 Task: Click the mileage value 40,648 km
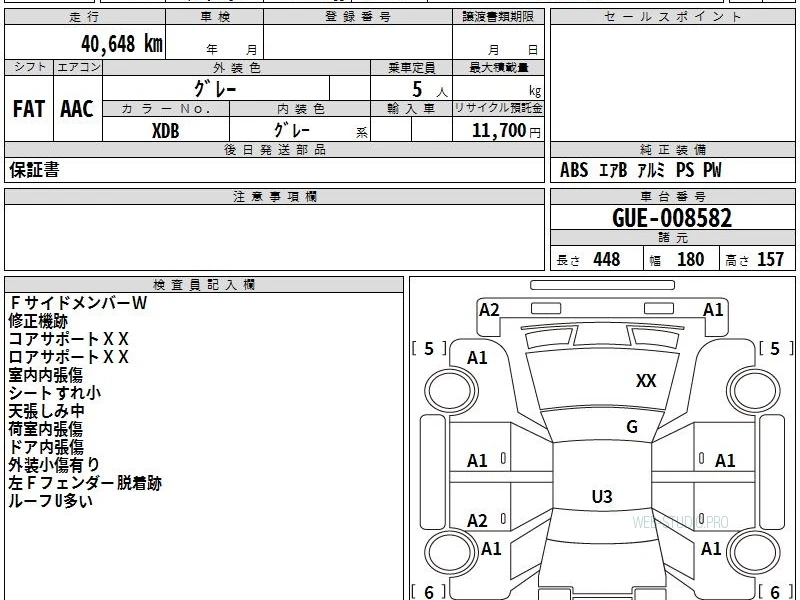point(122,44)
